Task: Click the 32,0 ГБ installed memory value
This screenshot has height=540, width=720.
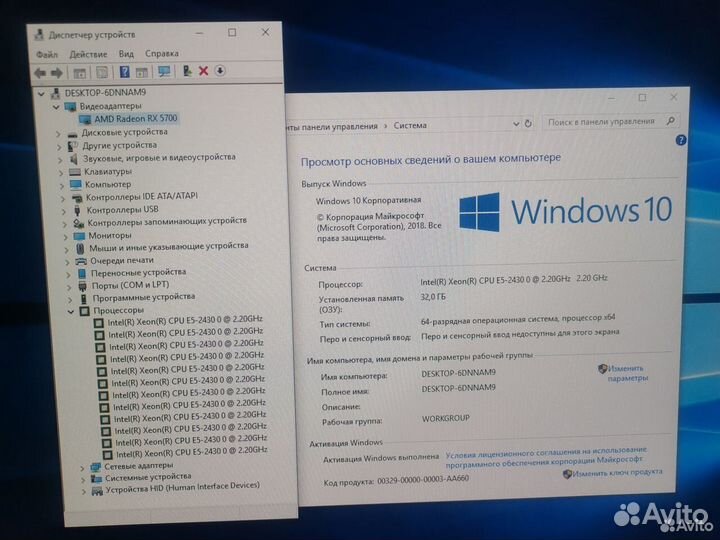Action: point(433,297)
